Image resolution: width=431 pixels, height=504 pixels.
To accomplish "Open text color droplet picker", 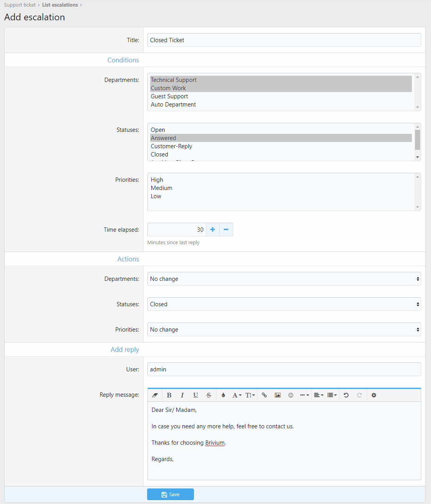I will (x=223, y=395).
